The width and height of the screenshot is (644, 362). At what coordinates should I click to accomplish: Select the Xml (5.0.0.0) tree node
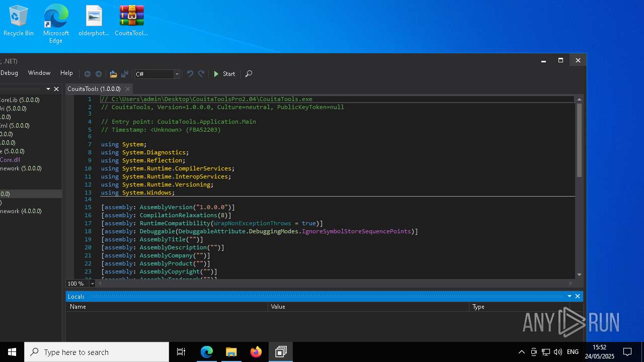click(x=15, y=126)
